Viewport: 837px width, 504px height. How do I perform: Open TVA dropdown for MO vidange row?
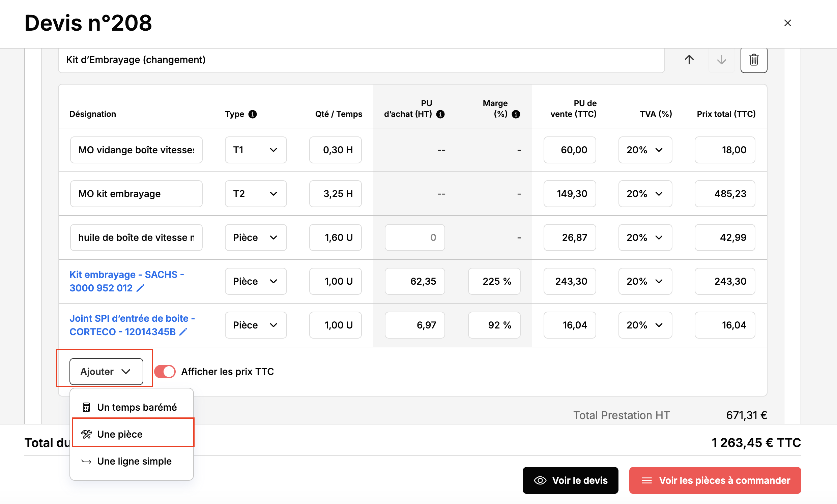[x=645, y=150]
